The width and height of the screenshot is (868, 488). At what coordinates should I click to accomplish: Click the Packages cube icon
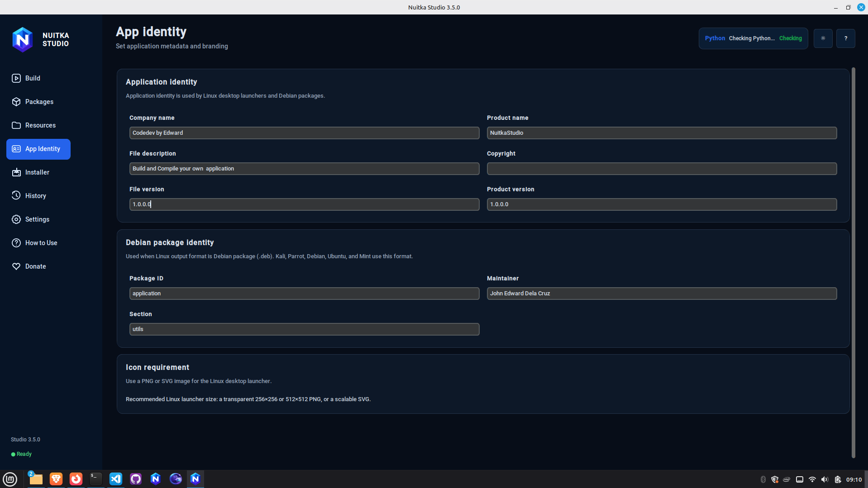coord(16,102)
